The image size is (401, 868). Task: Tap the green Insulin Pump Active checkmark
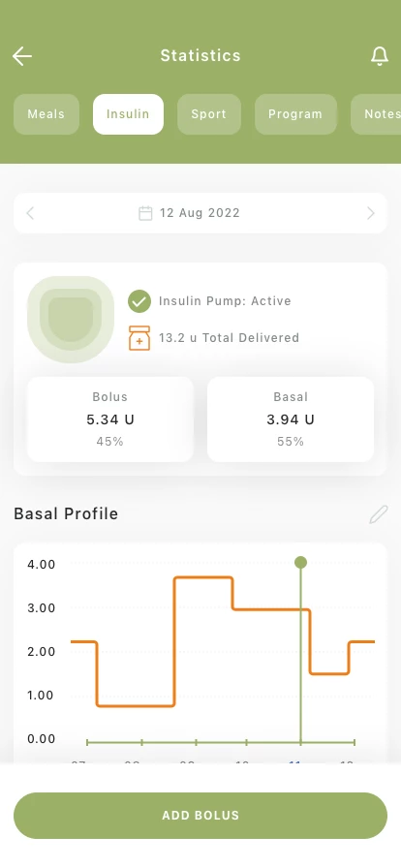(139, 301)
